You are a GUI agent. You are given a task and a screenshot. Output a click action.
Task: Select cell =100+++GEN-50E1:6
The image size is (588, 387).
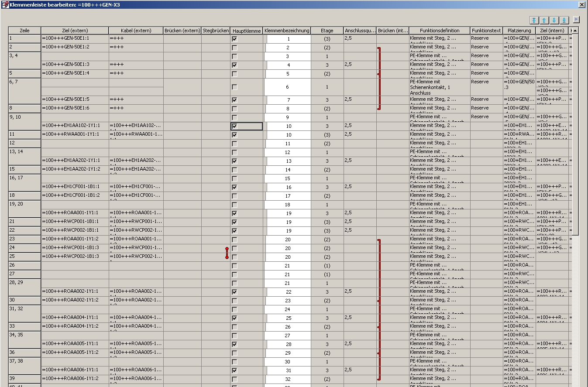click(x=75, y=109)
